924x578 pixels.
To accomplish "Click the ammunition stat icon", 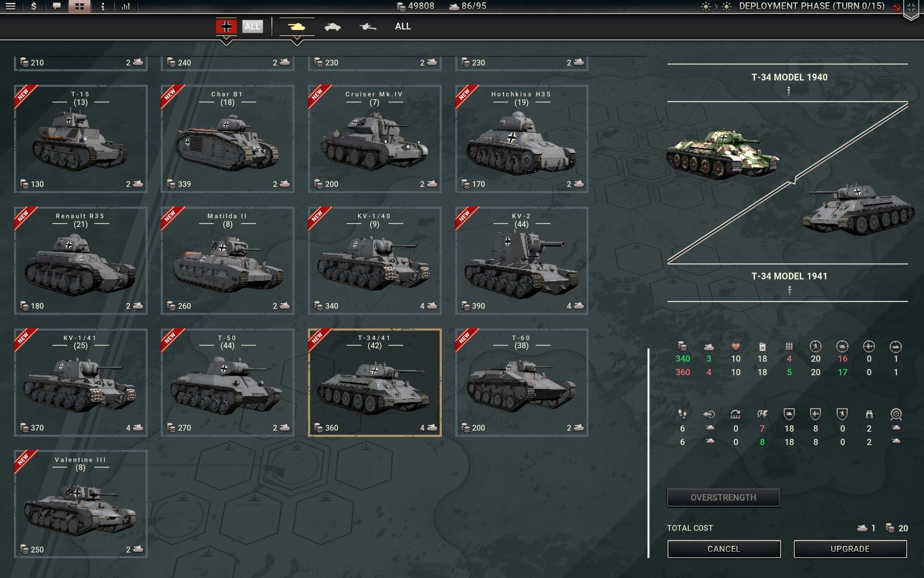I will (789, 346).
